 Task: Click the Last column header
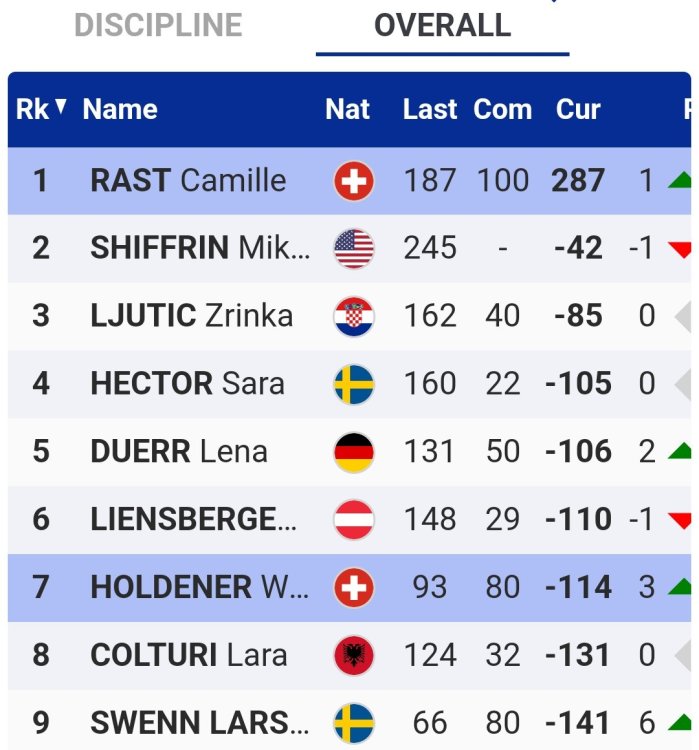pos(430,109)
